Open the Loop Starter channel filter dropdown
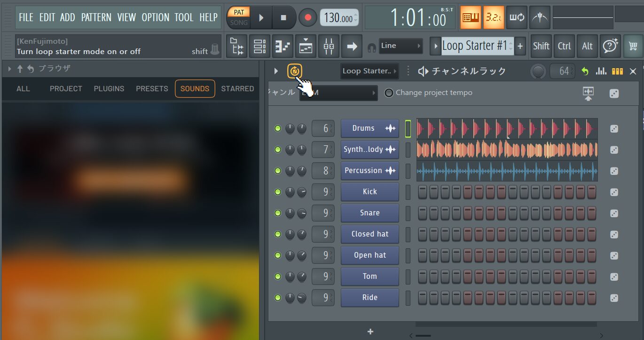 point(369,71)
